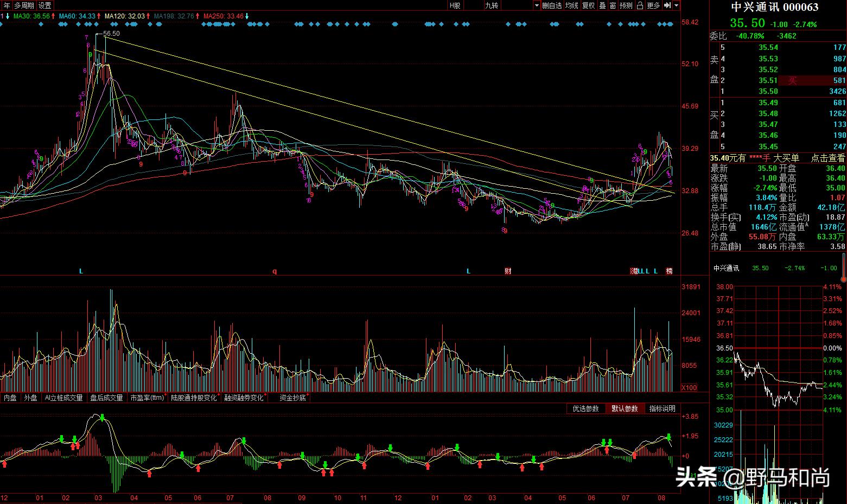Click the MA30: 36.56 indicator label
847x504 pixels.
(31, 16)
